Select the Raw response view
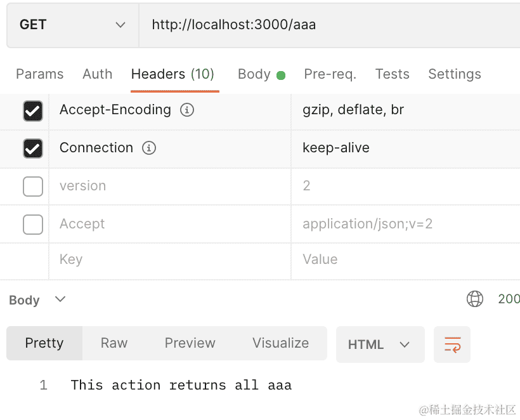This screenshot has height=420, width=520. 114,343
